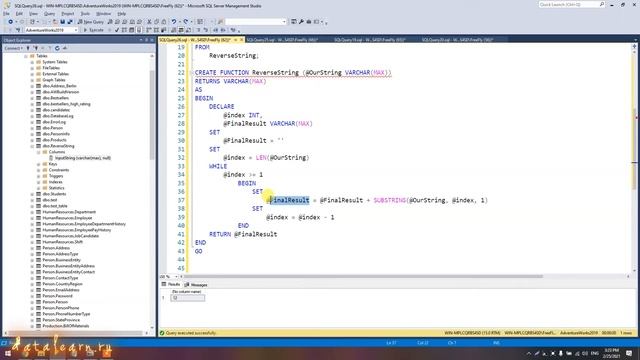
Task: Select the Person.Password table
Action: coord(57,296)
